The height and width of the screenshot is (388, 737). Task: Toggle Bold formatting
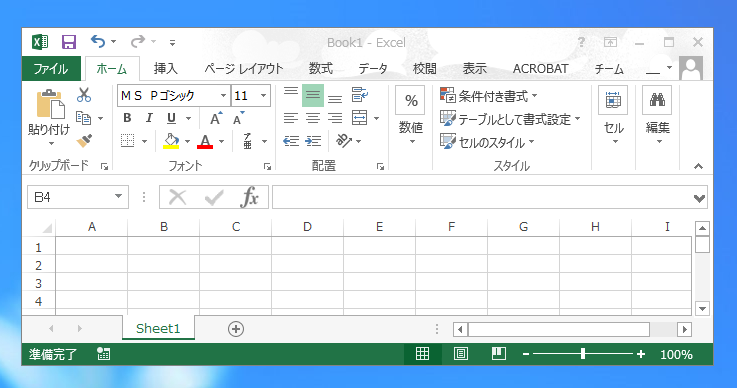pyautogui.click(x=127, y=118)
